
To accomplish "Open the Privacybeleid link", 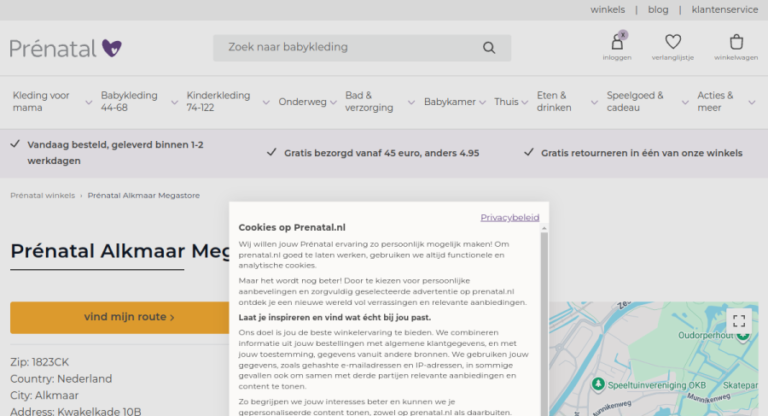I will [x=509, y=218].
